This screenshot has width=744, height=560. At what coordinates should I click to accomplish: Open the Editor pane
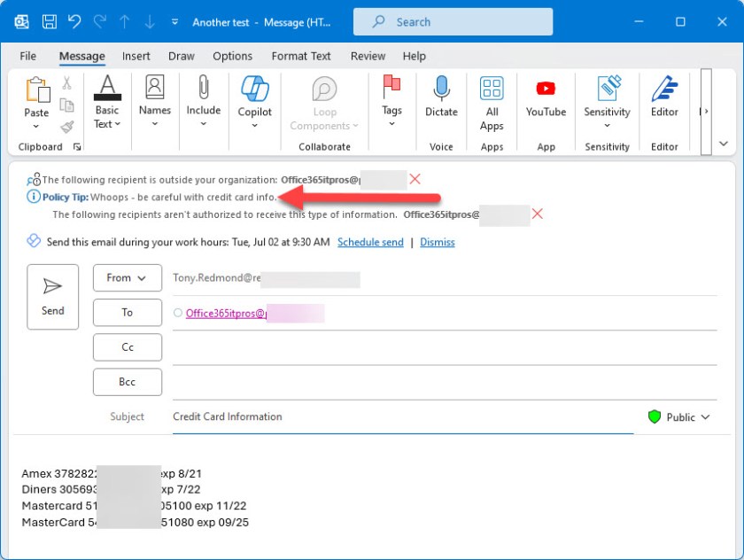[664, 97]
